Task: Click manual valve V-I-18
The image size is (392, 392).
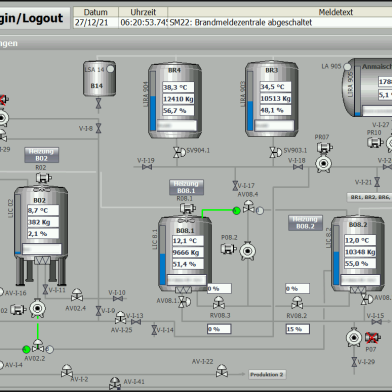Action: [298, 167]
